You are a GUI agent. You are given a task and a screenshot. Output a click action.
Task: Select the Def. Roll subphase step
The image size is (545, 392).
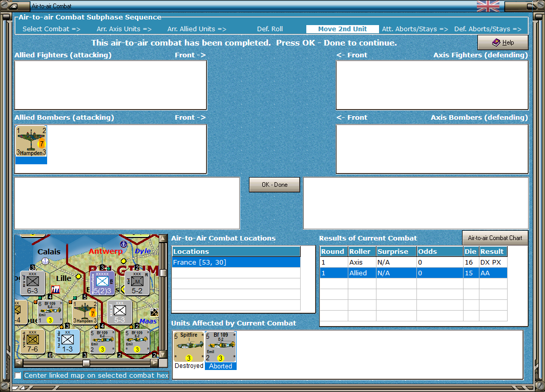(x=270, y=29)
